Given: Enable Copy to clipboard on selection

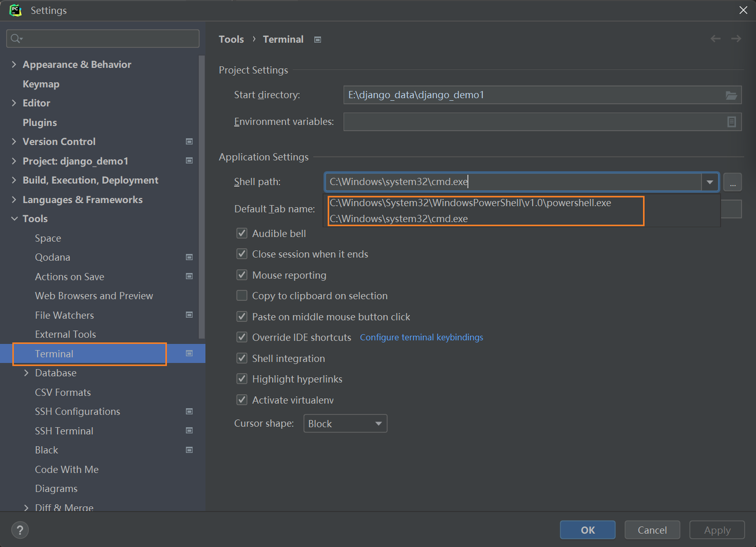Looking at the screenshot, I should pyautogui.click(x=241, y=295).
